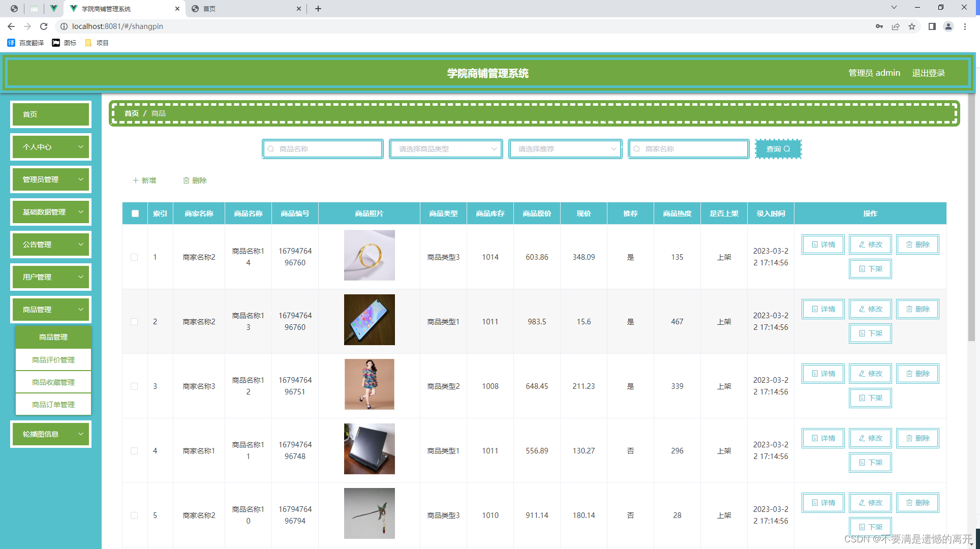Check the checkbox for row 3
The height and width of the screenshot is (549, 980).
click(x=134, y=386)
